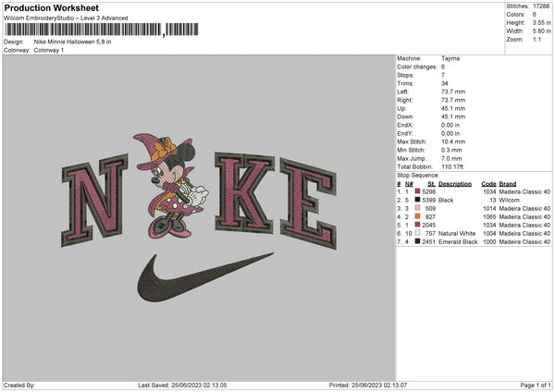Select the Up label above Down
Viewport: 555px width, 392px height.
point(401,108)
